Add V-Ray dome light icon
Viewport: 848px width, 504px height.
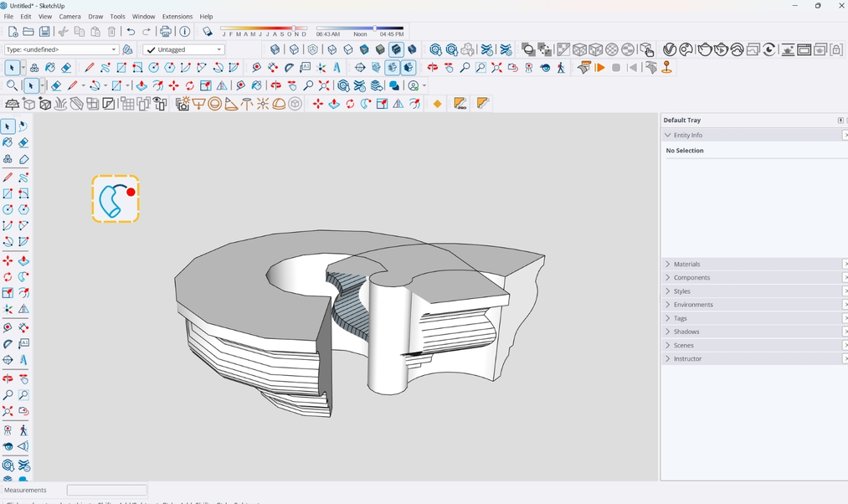[279, 104]
